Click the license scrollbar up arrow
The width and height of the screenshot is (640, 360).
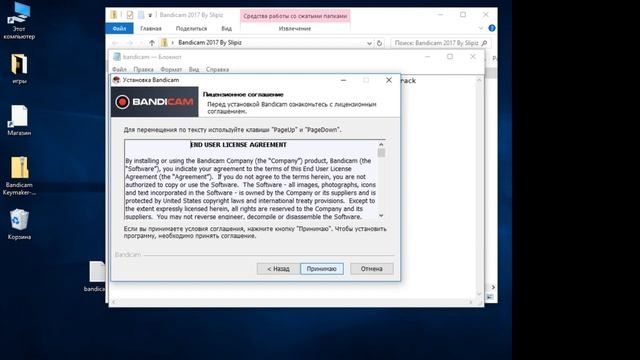[x=381, y=144]
